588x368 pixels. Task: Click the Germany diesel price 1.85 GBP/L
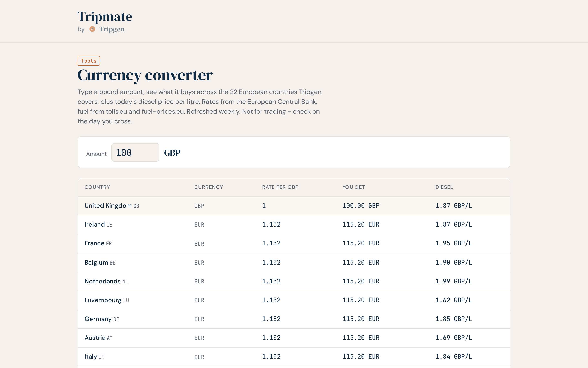[x=454, y=319]
